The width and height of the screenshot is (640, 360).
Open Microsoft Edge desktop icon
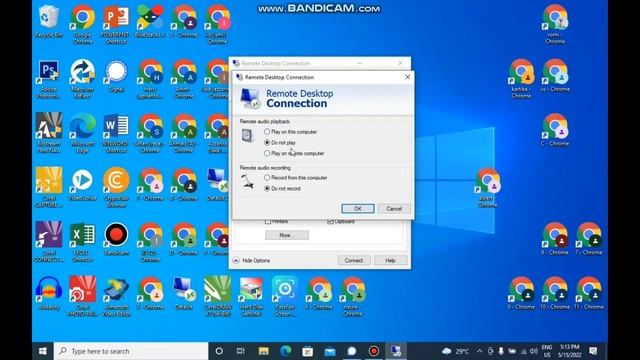point(82,133)
